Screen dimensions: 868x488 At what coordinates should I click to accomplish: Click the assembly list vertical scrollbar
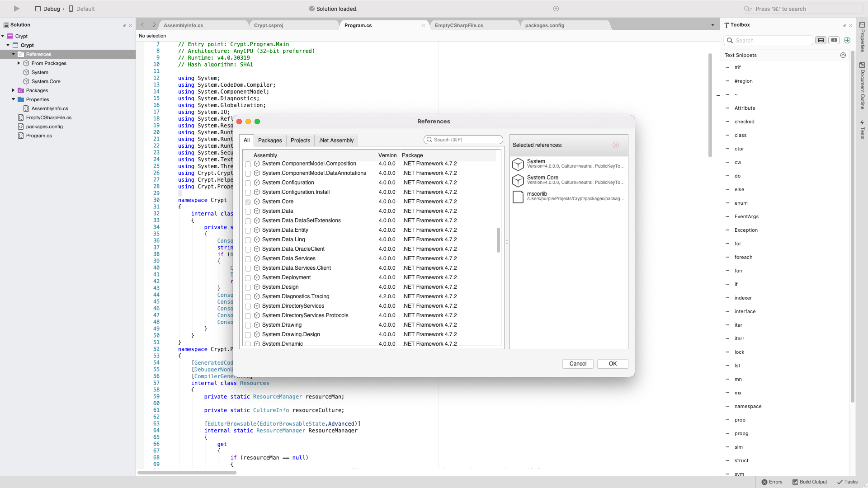tap(498, 240)
